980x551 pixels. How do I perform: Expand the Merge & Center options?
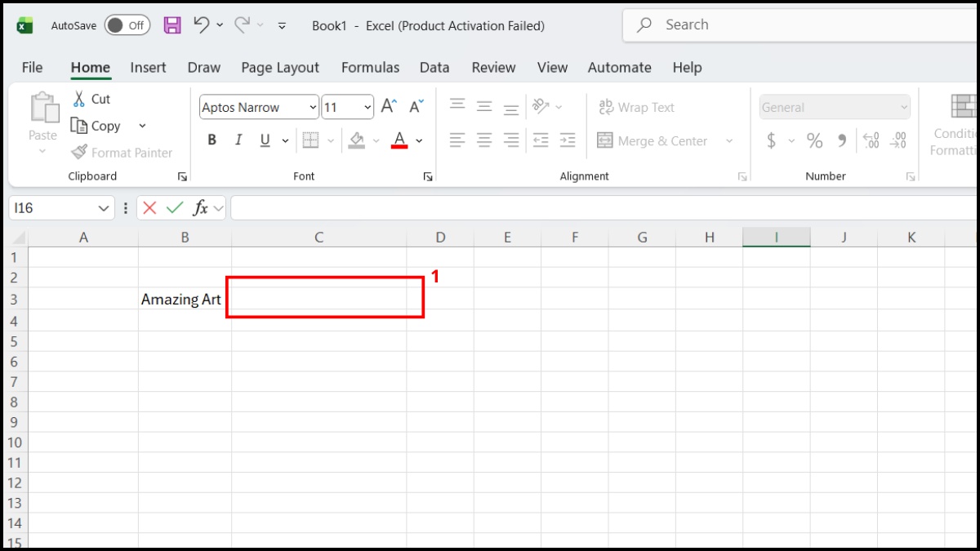click(x=728, y=140)
